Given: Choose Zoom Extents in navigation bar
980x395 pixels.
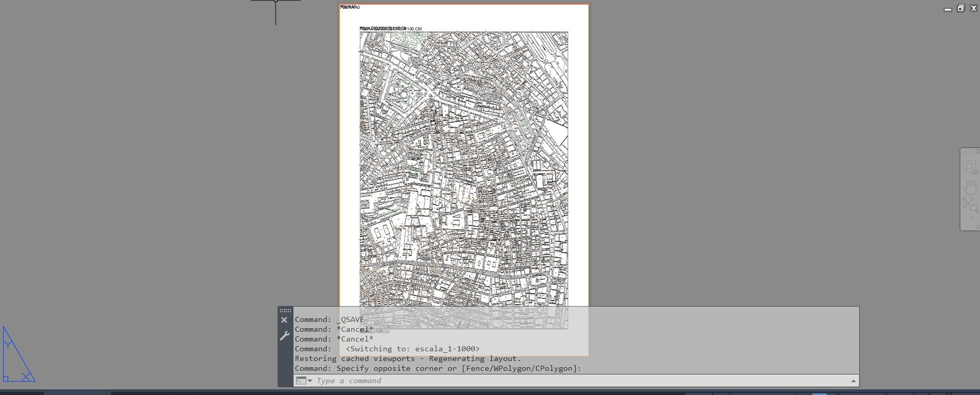Looking at the screenshot, I should tap(970, 205).
